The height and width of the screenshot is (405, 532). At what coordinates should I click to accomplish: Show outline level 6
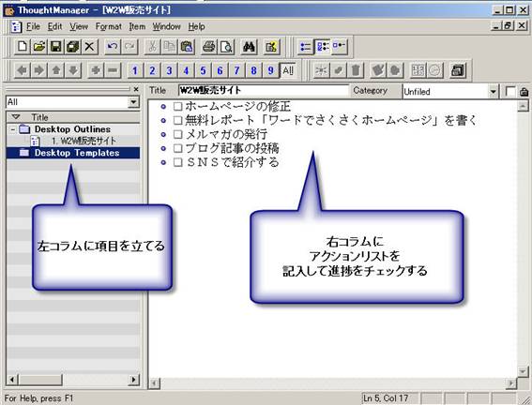coord(220,70)
